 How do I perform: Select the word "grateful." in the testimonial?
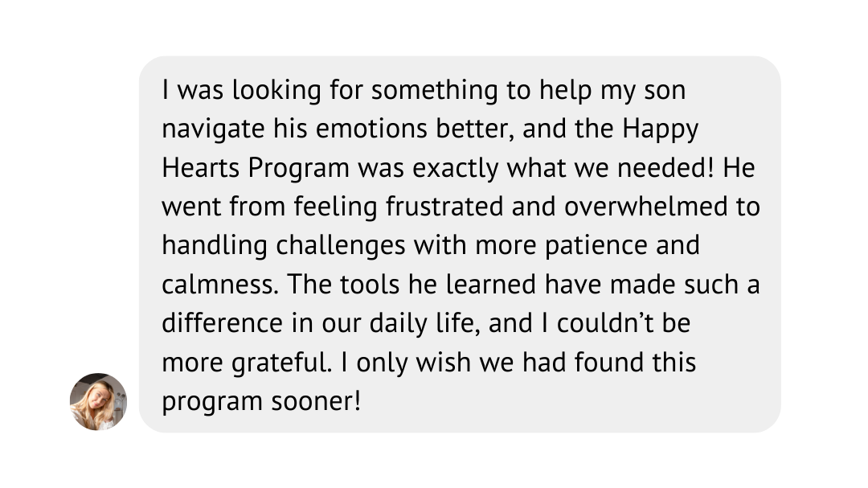click(282, 363)
